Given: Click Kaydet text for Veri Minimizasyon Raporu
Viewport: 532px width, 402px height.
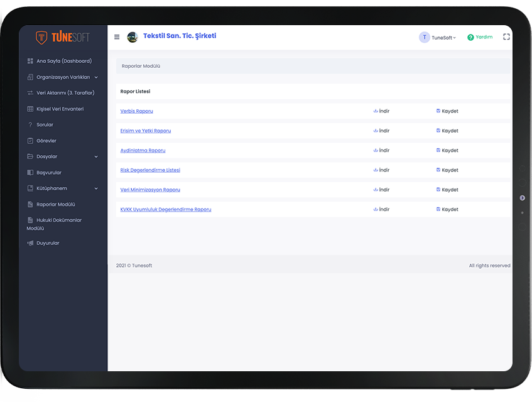Looking at the screenshot, I should [450, 190].
